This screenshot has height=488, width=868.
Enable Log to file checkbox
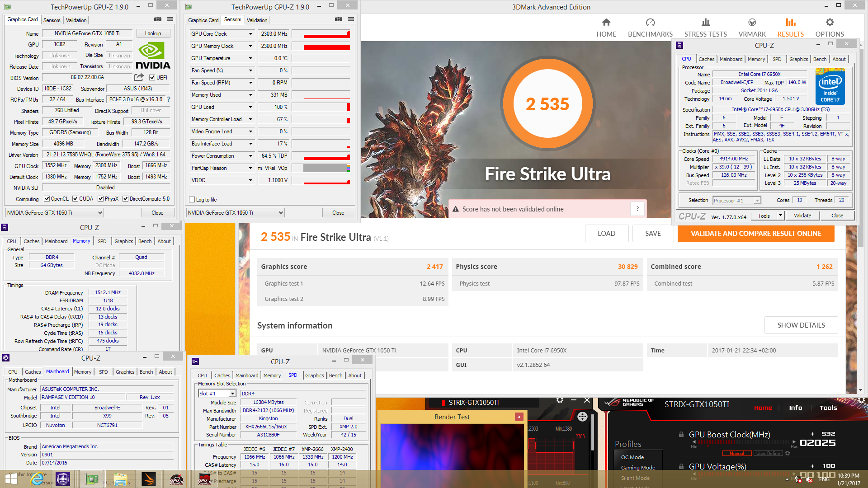click(x=192, y=200)
